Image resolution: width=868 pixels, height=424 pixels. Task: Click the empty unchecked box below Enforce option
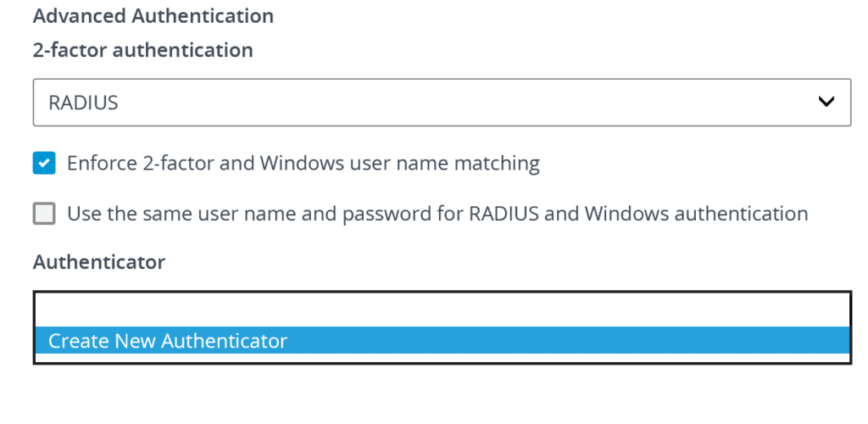pos(44,214)
